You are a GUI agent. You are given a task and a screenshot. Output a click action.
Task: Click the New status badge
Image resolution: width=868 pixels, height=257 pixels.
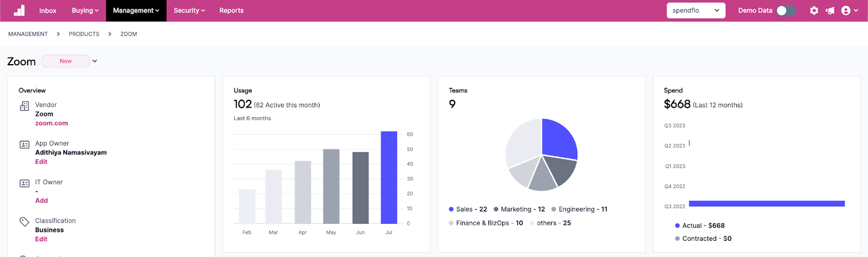66,61
